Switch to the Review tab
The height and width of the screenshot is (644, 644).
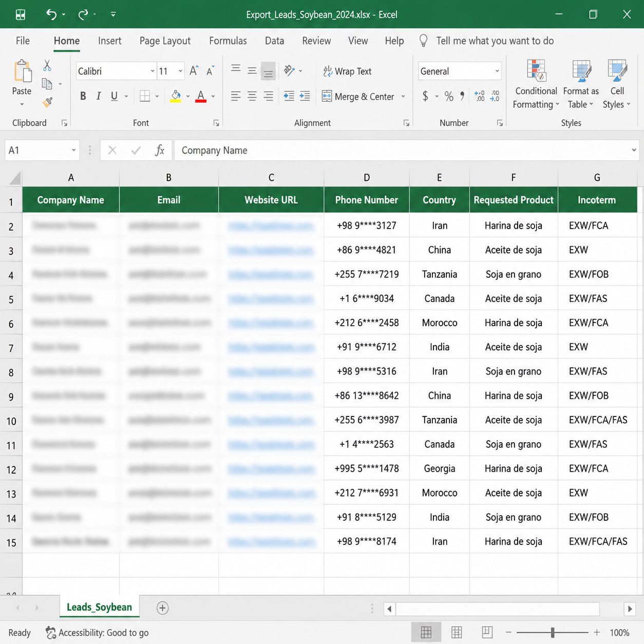[x=316, y=41]
